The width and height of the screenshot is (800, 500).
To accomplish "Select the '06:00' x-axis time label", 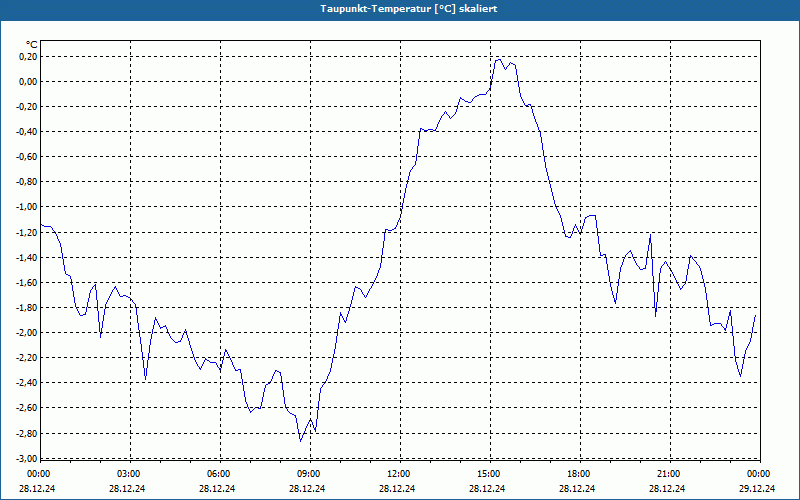I will click(217, 474).
